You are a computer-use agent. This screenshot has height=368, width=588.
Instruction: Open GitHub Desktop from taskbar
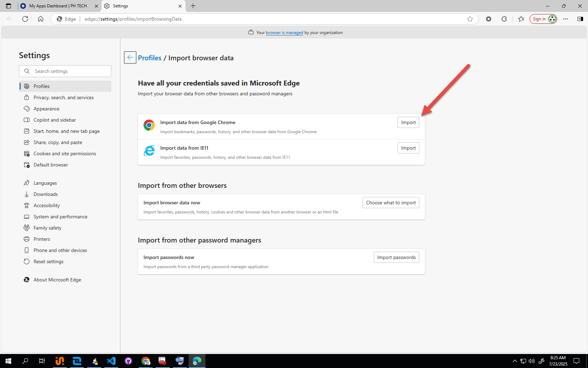(x=128, y=361)
